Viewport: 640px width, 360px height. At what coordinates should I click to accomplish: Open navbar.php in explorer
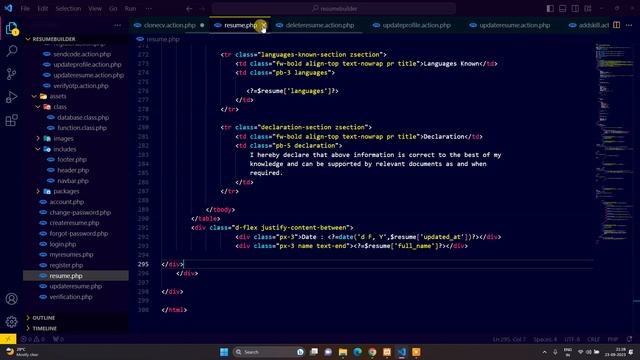tap(73, 181)
